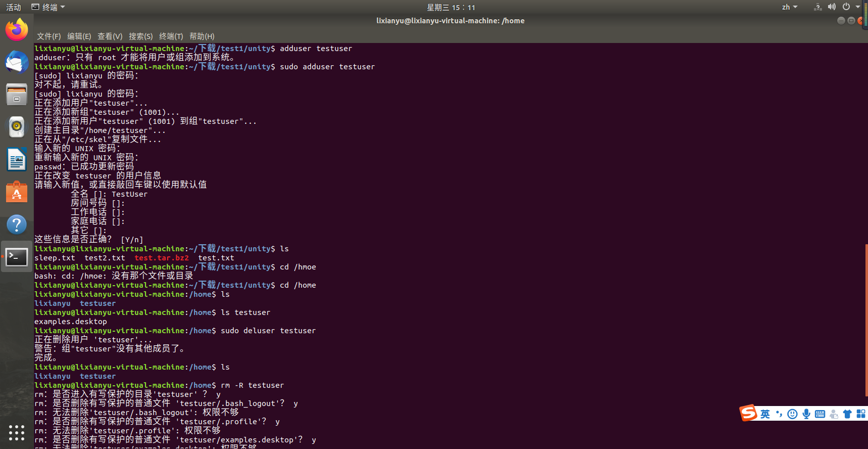Open the clock showing 星期三 15:11
This screenshot has width=868, height=449.
(x=451, y=7)
